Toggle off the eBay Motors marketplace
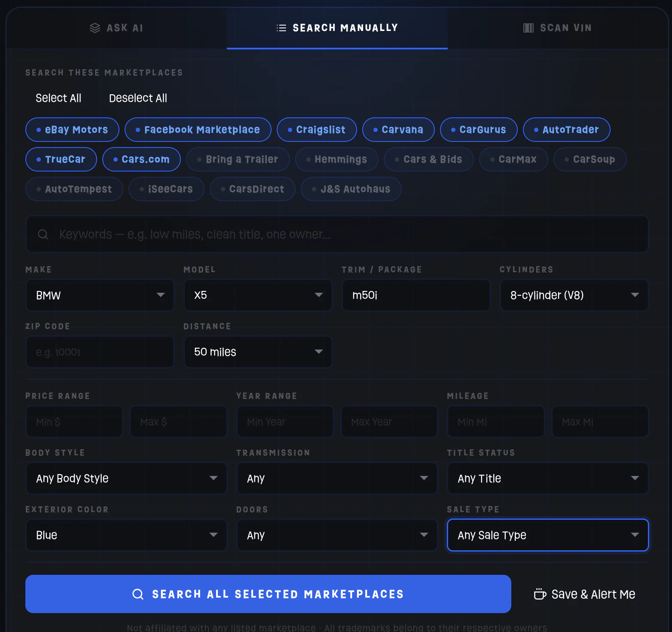672x632 pixels. [x=72, y=129]
